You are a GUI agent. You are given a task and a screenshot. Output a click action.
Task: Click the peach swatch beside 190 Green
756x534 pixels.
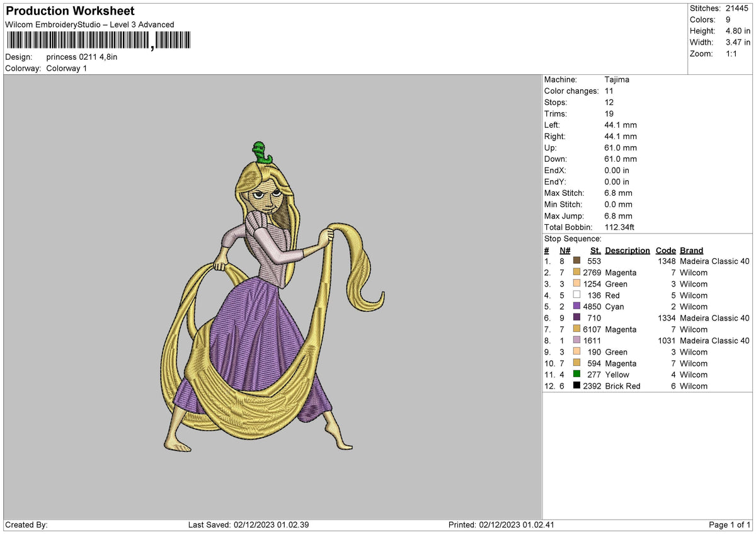[x=576, y=351]
